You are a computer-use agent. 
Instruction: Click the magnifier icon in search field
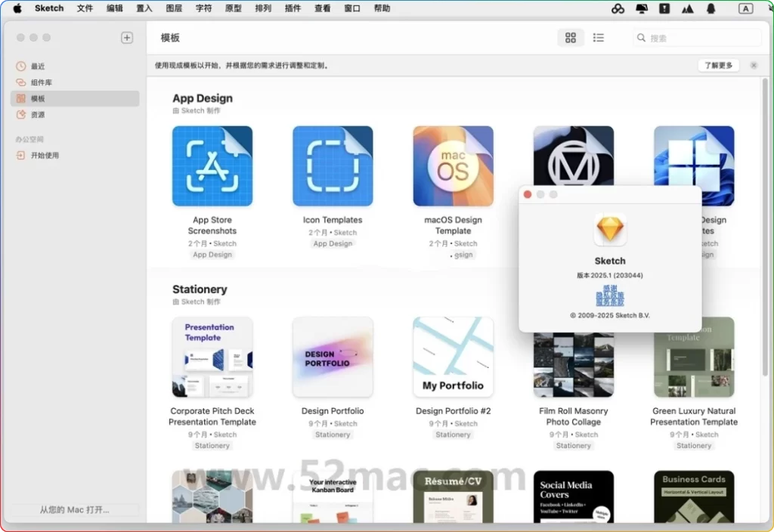point(641,38)
